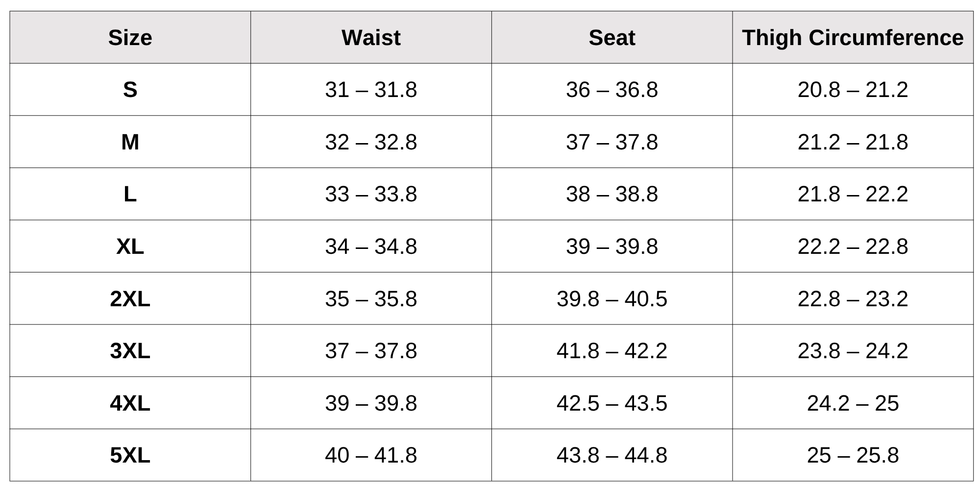Click the Waist column header
The height and width of the screenshot is (490, 980).
click(371, 38)
